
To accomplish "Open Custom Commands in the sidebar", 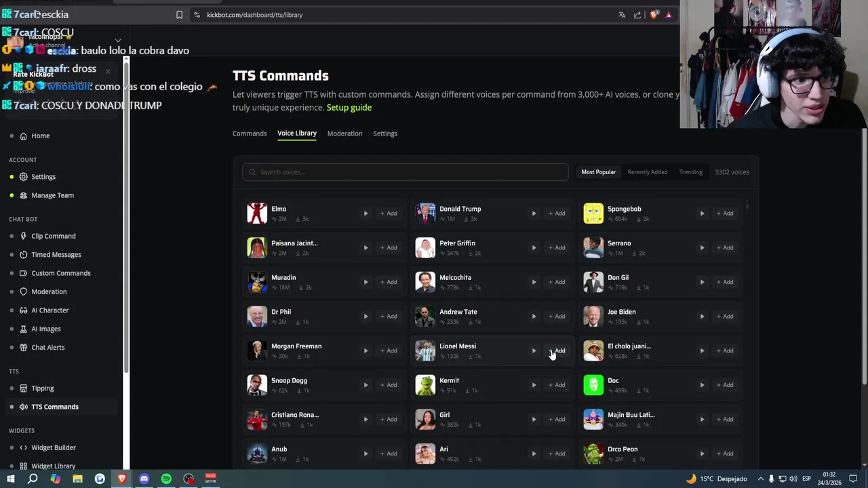I will tap(61, 273).
